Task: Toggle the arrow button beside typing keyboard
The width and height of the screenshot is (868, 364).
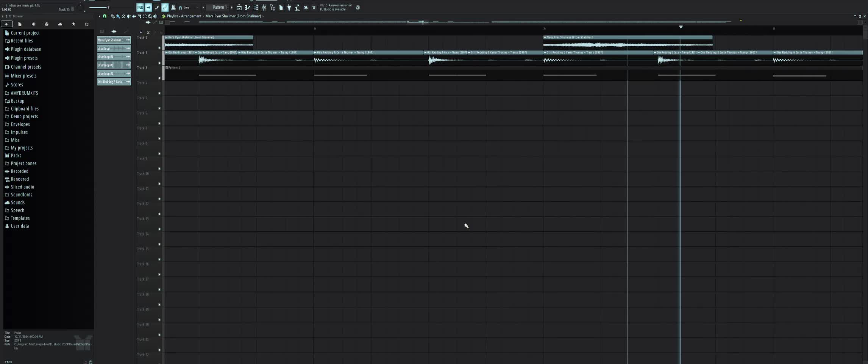Action: (x=148, y=7)
